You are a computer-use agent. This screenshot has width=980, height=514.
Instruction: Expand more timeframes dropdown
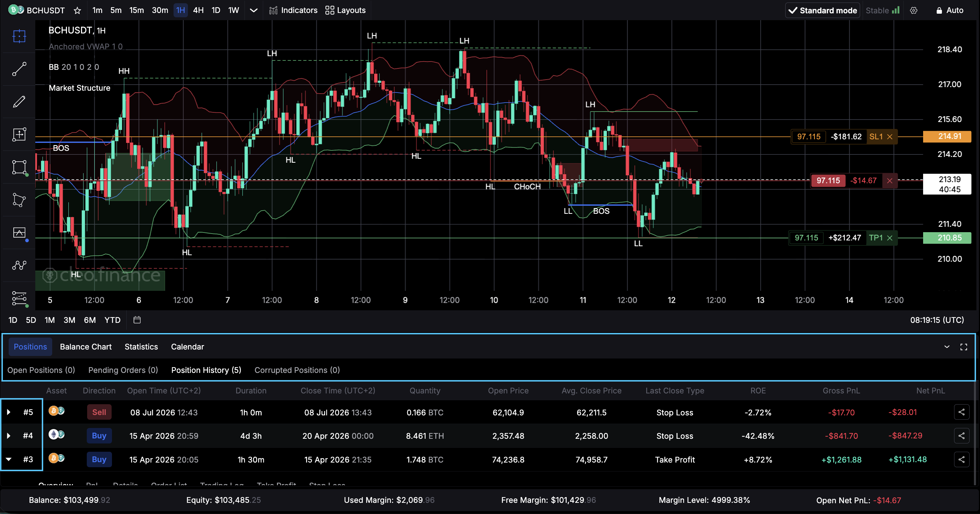[253, 10]
